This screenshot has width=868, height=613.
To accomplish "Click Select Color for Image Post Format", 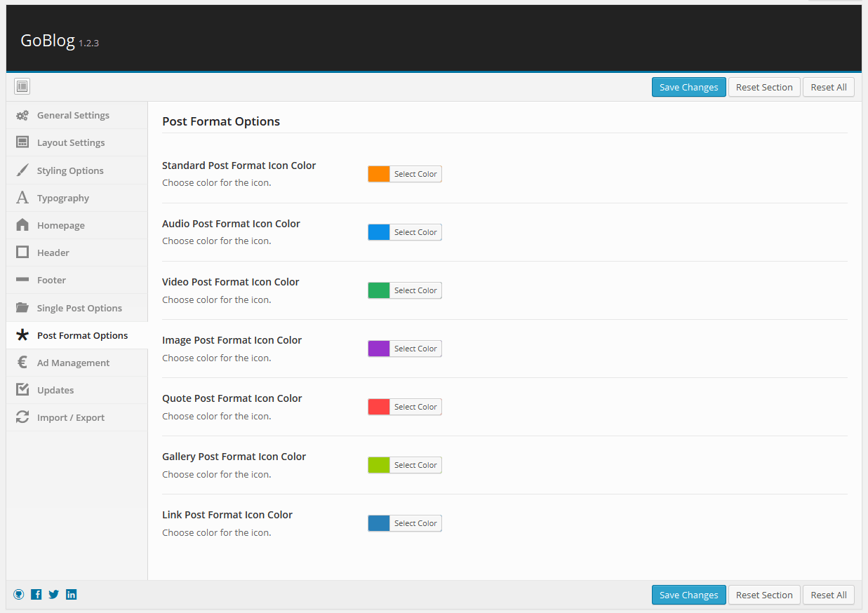I will point(415,349).
